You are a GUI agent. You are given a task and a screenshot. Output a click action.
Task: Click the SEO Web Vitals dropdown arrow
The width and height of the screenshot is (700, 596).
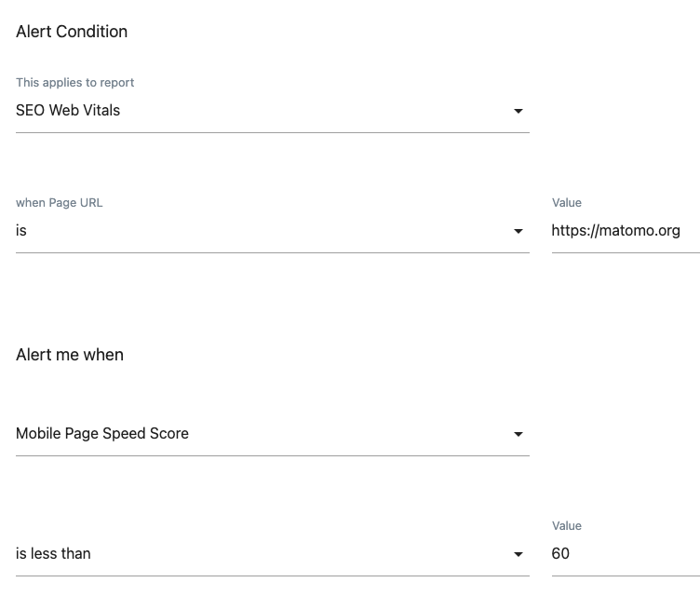click(518, 112)
